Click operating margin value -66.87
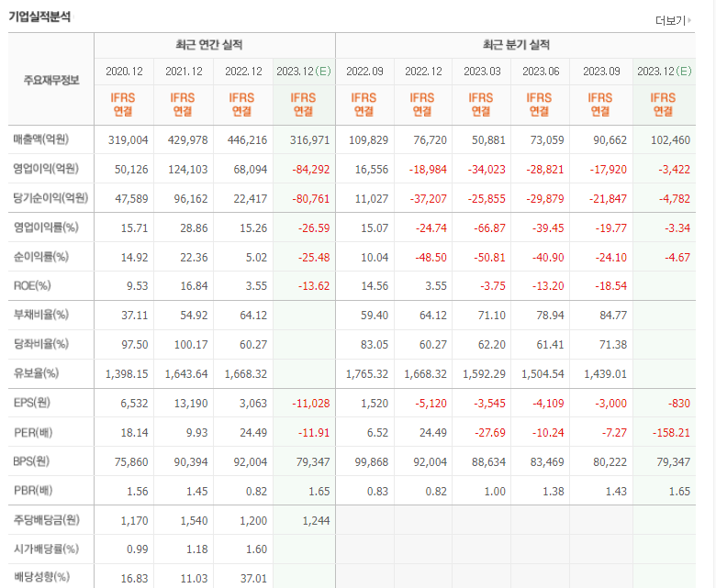 tap(489, 228)
